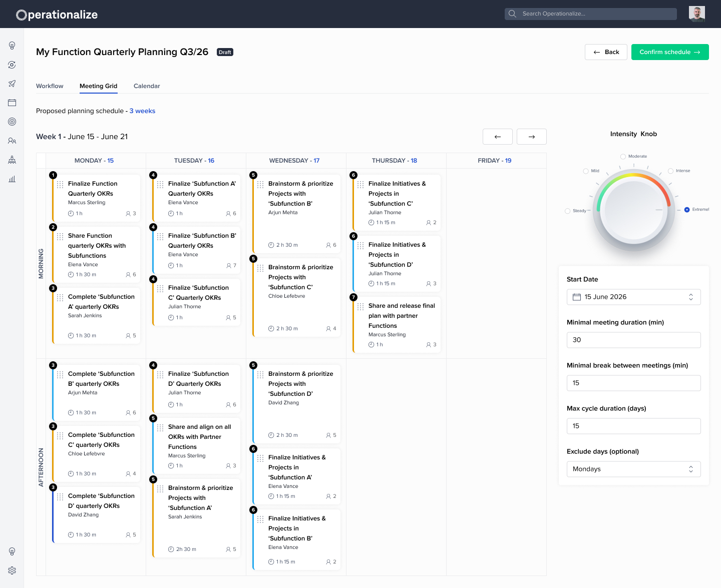721x588 pixels.
Task: Click the lightbulb icon atop the sidebar
Action: coord(12,46)
